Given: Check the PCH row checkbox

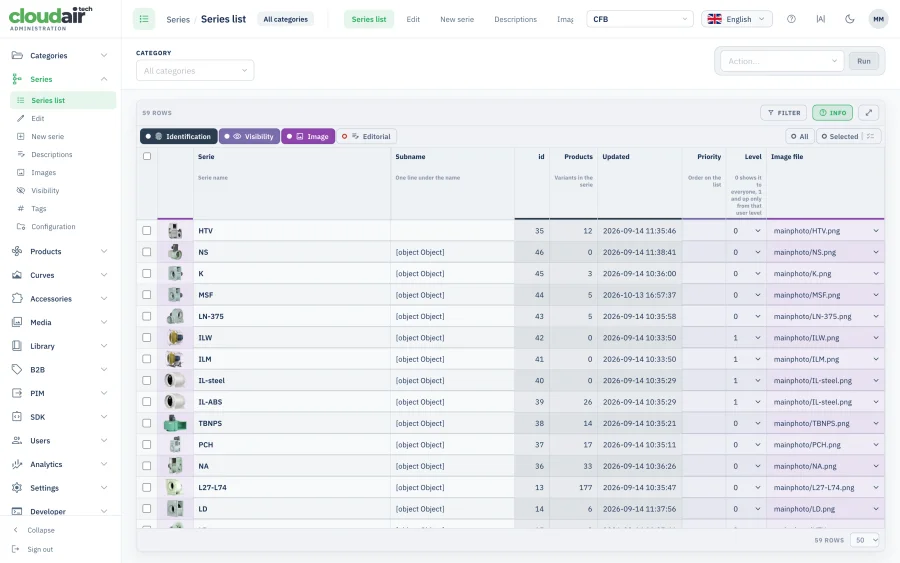Looking at the screenshot, I should pyautogui.click(x=147, y=444).
